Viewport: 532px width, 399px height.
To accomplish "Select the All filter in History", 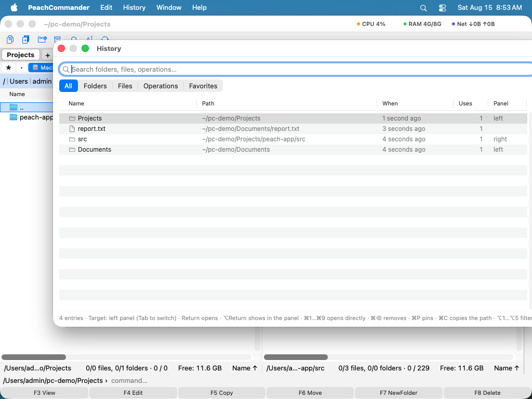I will (69, 86).
